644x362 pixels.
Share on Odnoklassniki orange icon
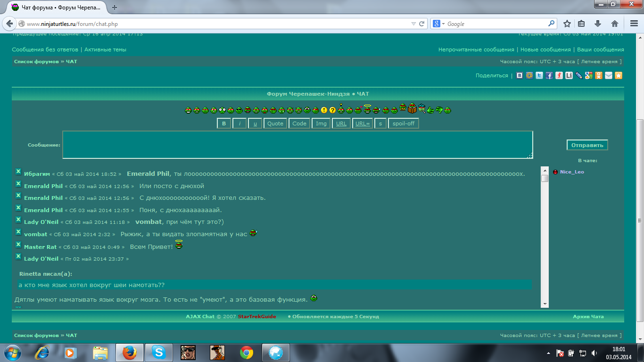coord(599,75)
